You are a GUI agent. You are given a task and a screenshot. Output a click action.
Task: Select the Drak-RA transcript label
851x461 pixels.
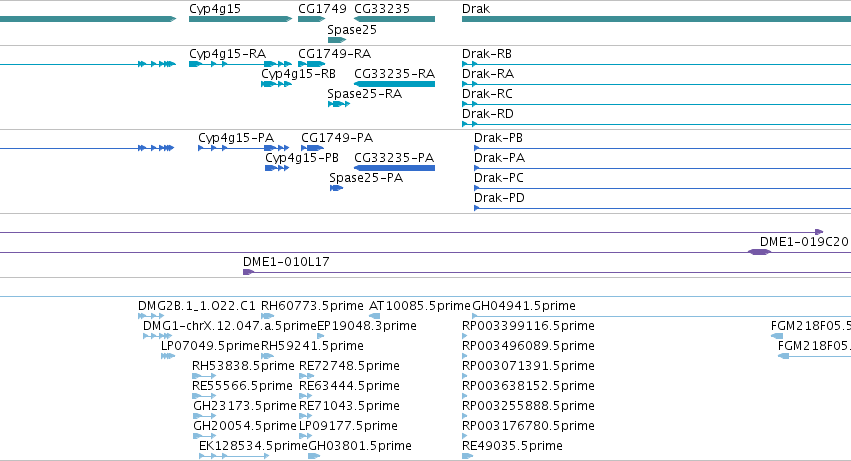[488, 74]
